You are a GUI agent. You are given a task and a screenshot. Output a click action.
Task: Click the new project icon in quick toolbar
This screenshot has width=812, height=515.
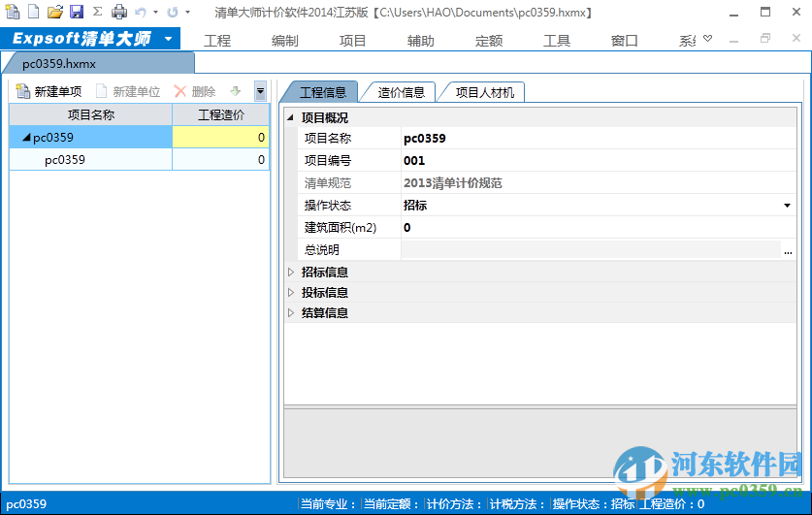13,12
